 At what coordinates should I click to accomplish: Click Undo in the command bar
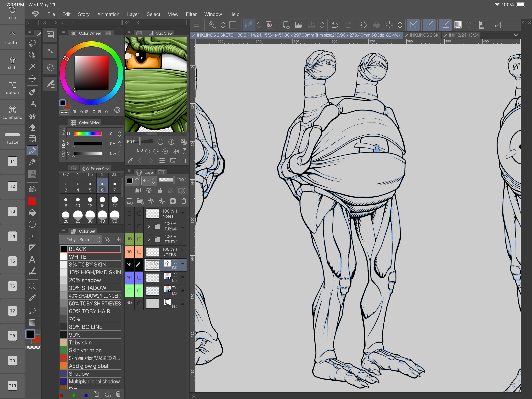tap(335, 25)
